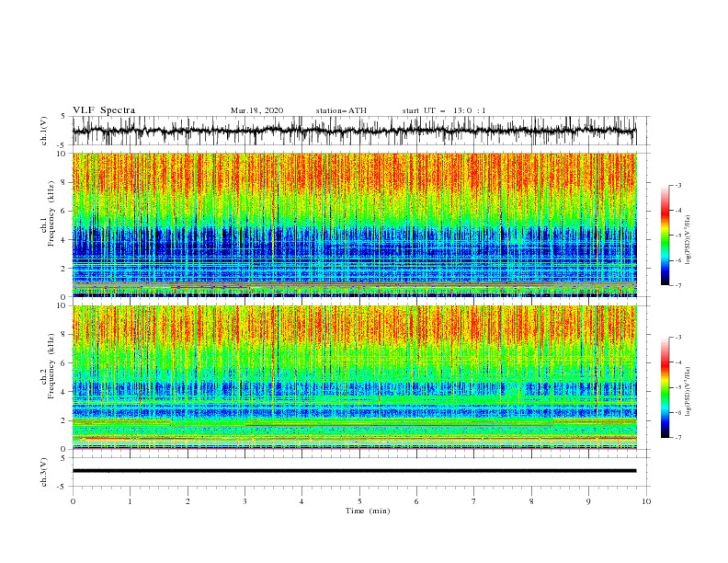Click time axis tick label 3
The image size is (728, 563).
click(245, 501)
